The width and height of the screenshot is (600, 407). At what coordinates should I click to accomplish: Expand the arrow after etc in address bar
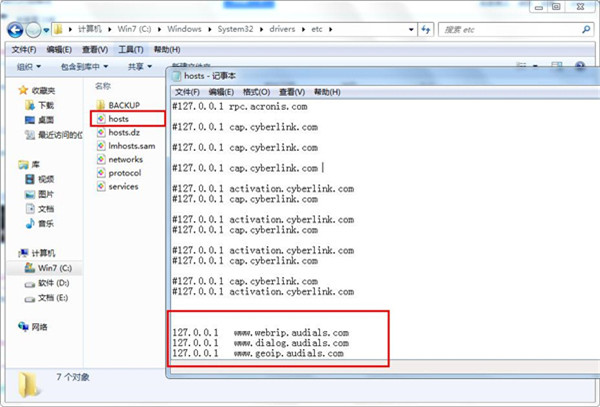(x=330, y=29)
